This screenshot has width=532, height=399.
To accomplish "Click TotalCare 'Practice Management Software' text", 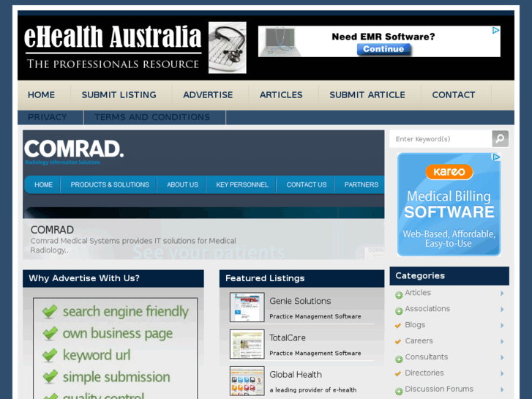I will 315,353.
